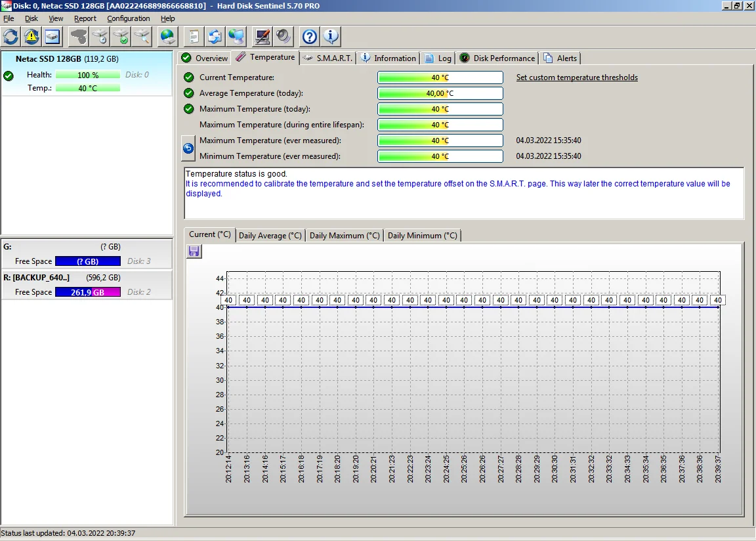Click the globe with disk toolbar icon
Screen dimensions: 756x541
click(x=168, y=36)
